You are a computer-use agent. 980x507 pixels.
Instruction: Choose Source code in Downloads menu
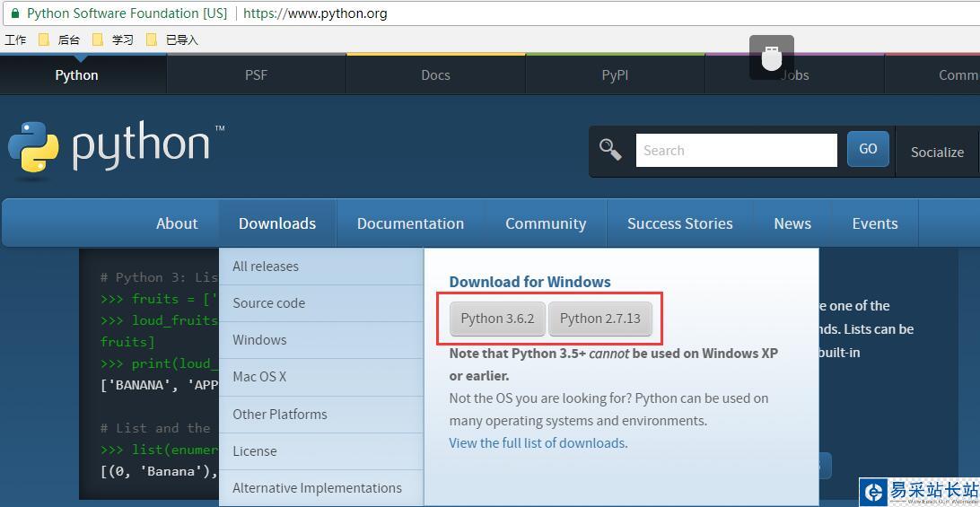[x=268, y=303]
